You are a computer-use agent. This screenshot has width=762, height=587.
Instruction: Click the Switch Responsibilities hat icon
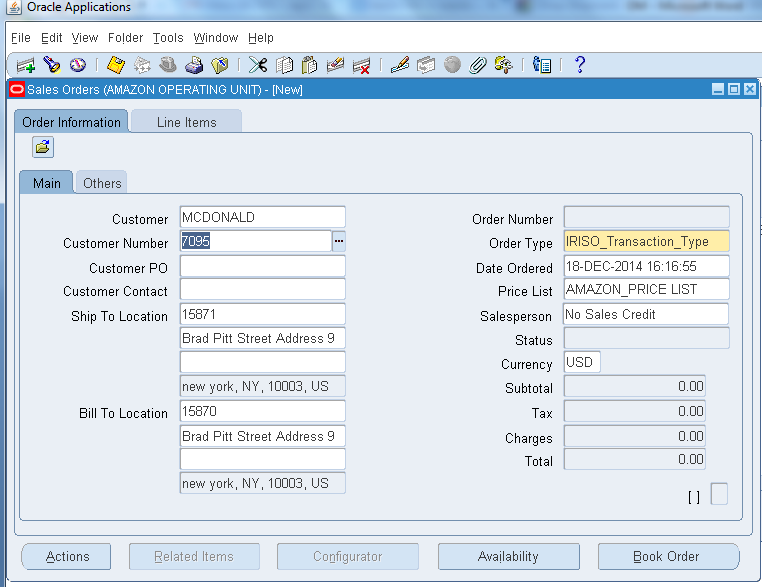tap(168, 65)
